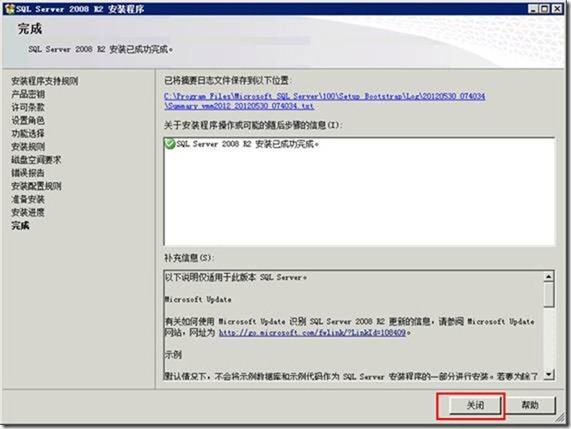The width and height of the screenshot is (571, 429).
Task: Click the 关于安装程序操作或可能的随后步骤的信息(I) label
Action: point(253,125)
